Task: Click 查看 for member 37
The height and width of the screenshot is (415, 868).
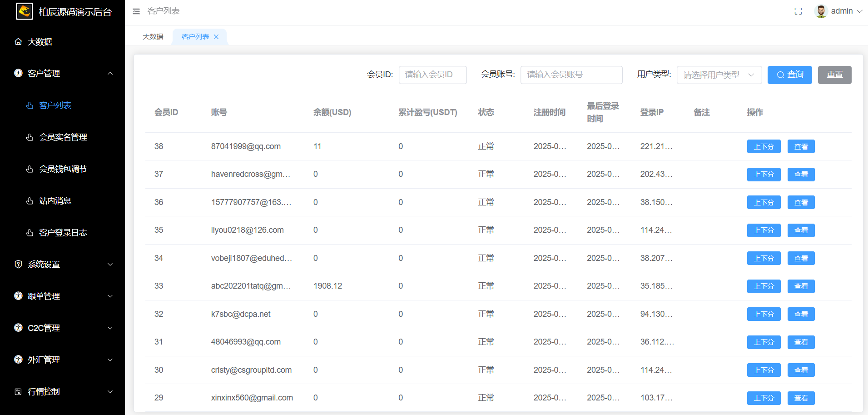Action: click(801, 175)
